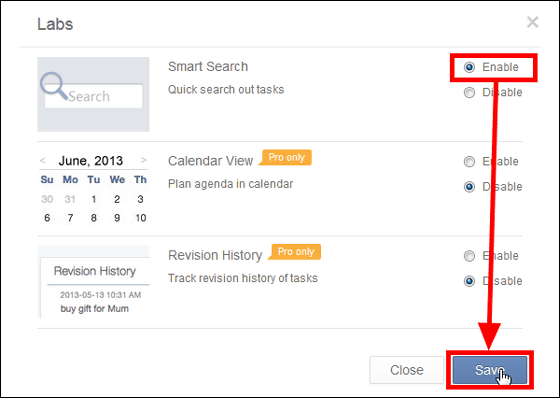Select day 6 in the calendar preview

(x=47, y=218)
